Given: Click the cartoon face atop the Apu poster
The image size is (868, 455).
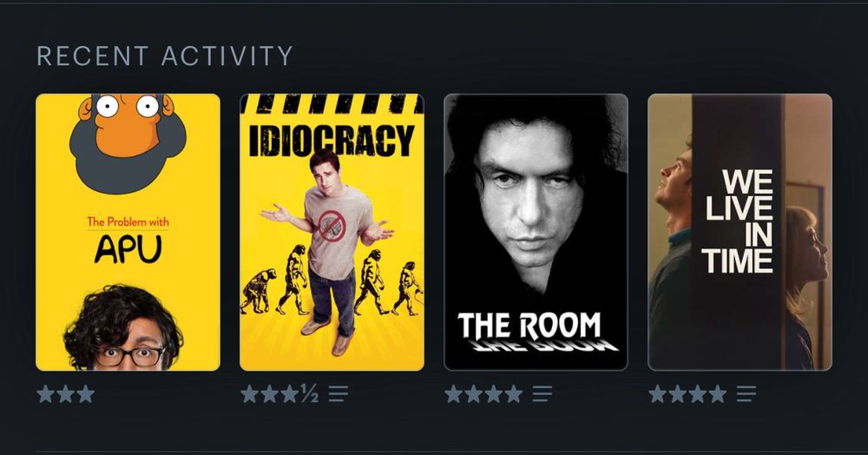Looking at the screenshot, I should [x=128, y=142].
